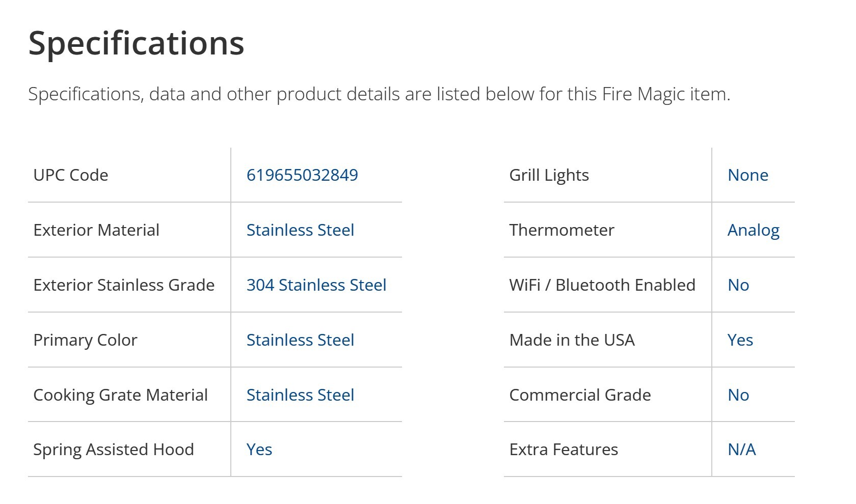Click the Specifications heading
Viewport: 856px width, 504px height.
[x=136, y=43]
